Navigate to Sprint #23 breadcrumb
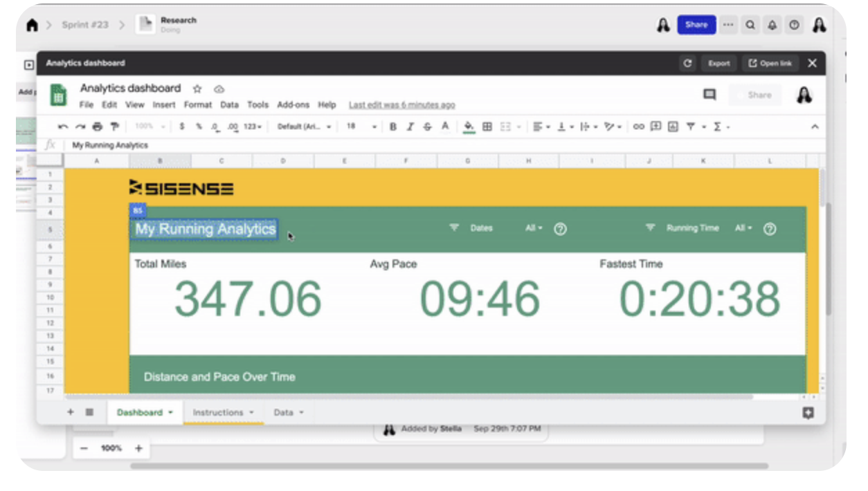868x491 pixels. point(85,25)
